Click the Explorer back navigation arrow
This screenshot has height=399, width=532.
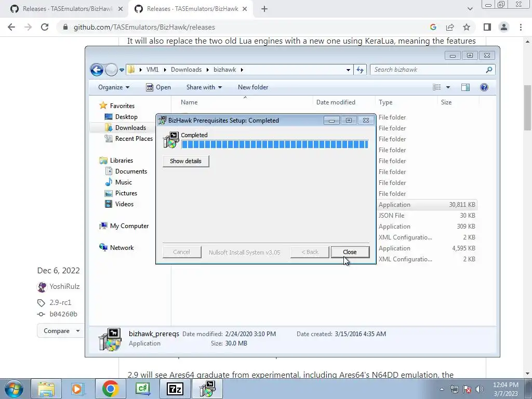click(x=97, y=70)
